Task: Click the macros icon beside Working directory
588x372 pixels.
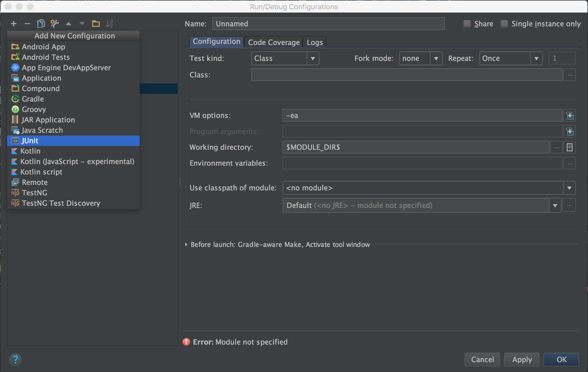Action: coord(570,147)
